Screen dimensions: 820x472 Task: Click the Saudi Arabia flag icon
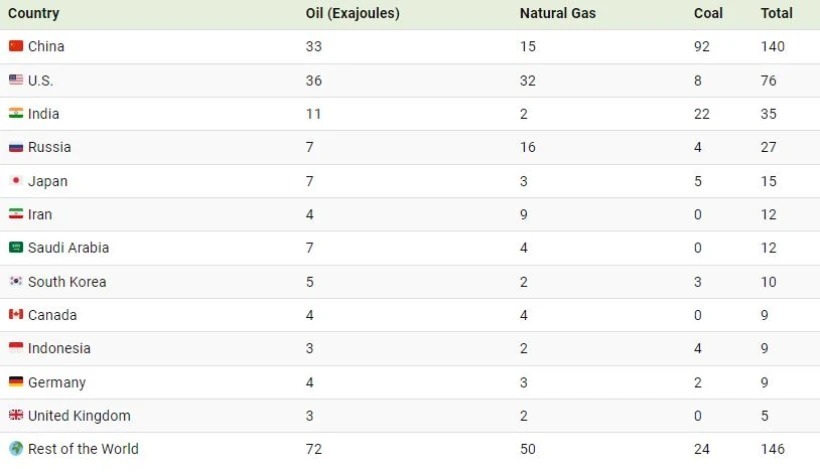pyautogui.click(x=16, y=247)
